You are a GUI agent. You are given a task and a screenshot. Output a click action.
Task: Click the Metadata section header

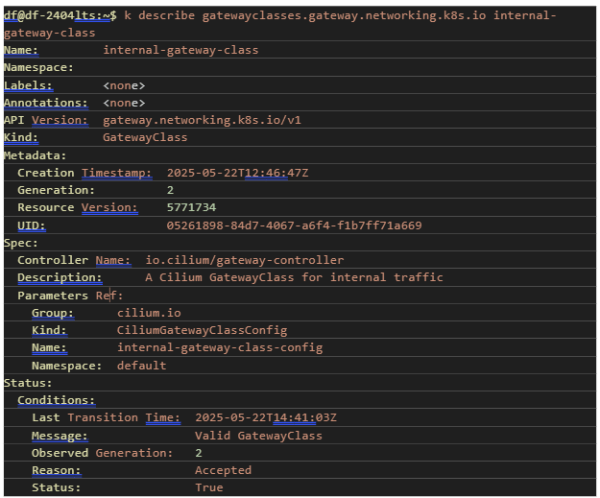point(35,155)
